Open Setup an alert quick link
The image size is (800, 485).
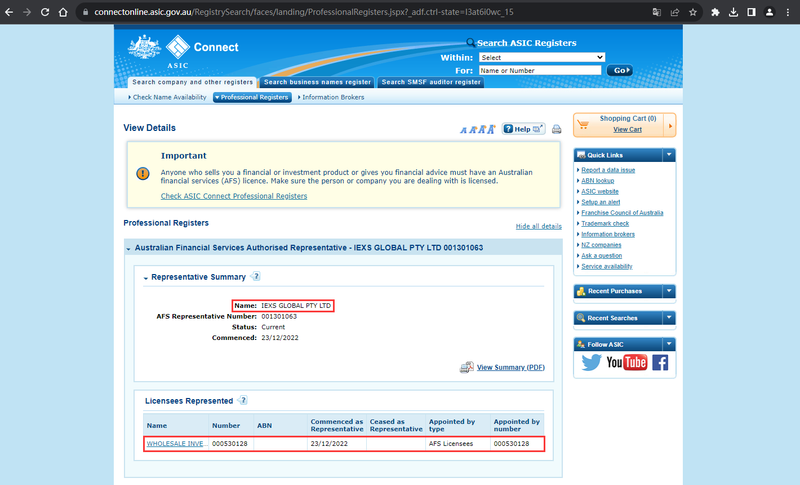pyautogui.click(x=601, y=202)
